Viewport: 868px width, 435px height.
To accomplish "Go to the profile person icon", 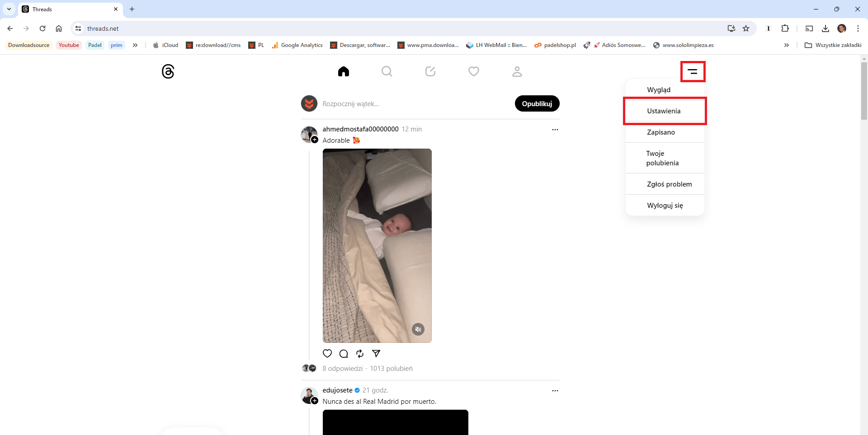I will point(517,71).
